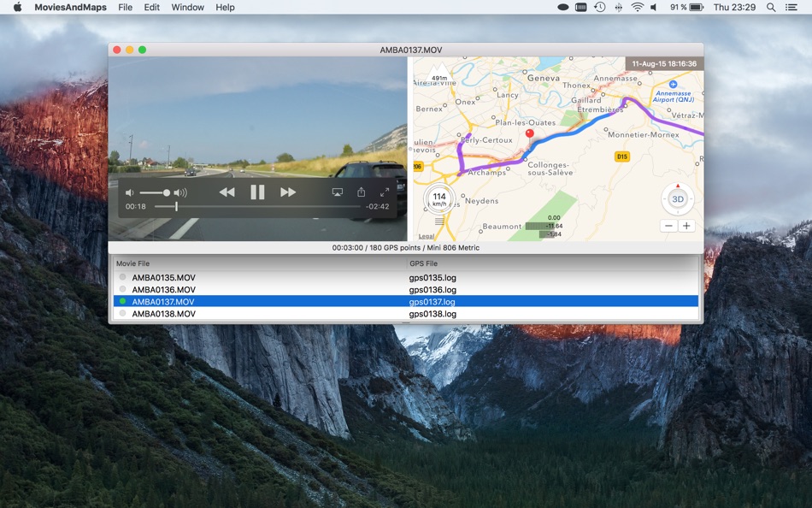Click the stacked lines icon below speedometer

pyautogui.click(x=439, y=222)
